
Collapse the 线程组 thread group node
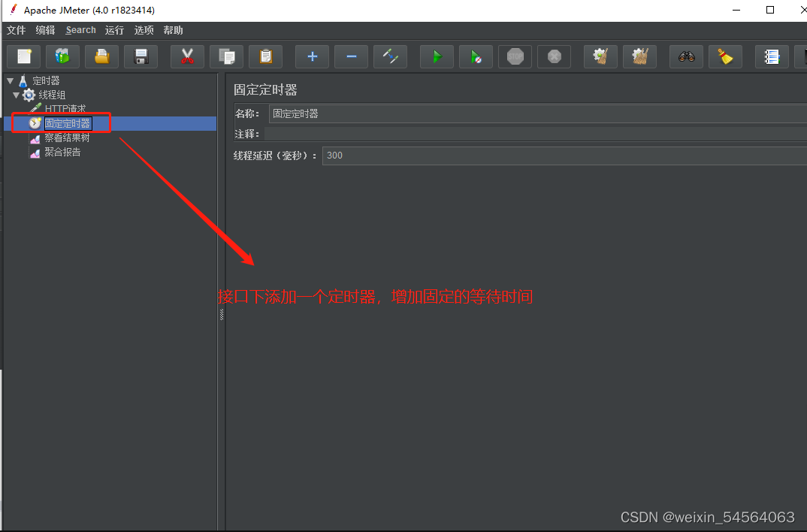(x=16, y=95)
